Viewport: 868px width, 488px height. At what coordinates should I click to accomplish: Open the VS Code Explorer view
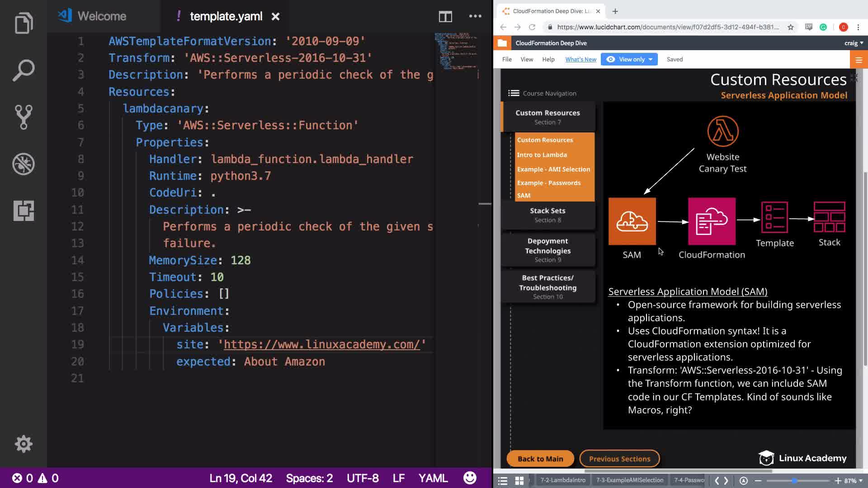[24, 23]
